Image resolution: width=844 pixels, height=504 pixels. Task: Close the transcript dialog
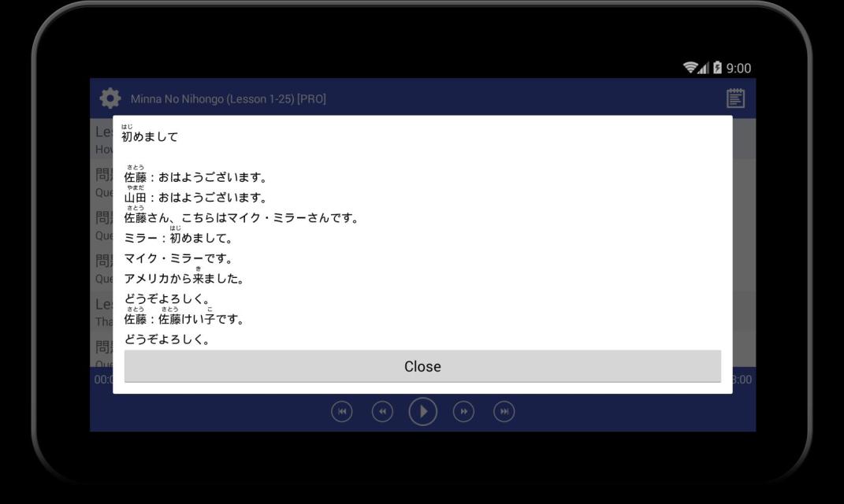pos(422,366)
